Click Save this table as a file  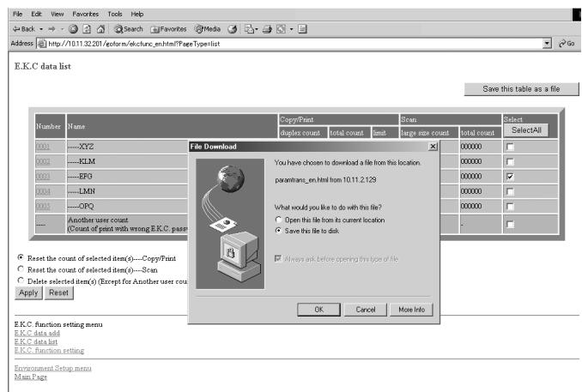coord(521,89)
